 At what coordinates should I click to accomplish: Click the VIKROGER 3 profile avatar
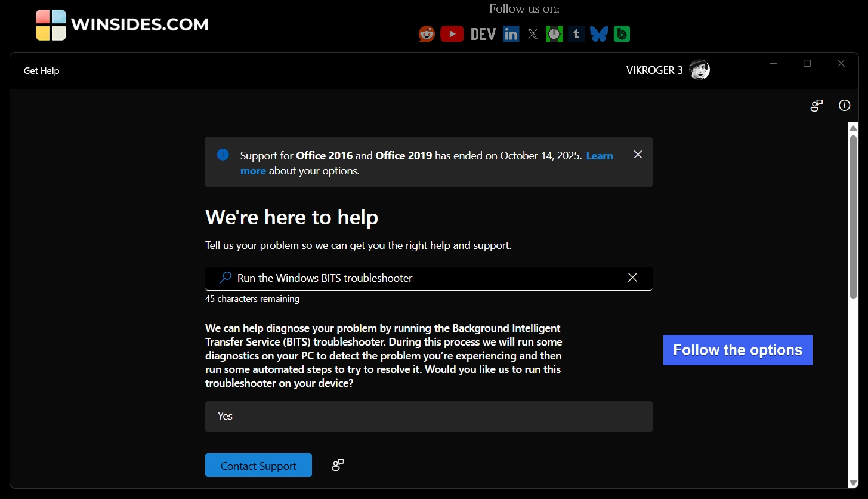699,70
